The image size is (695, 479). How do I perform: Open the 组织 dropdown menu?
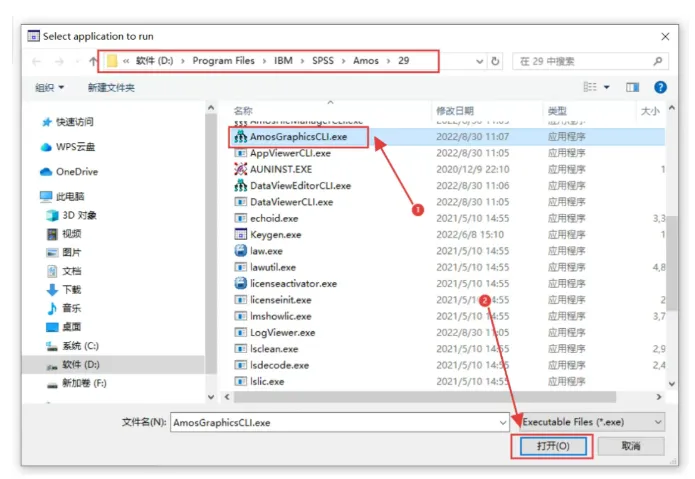tap(50, 87)
